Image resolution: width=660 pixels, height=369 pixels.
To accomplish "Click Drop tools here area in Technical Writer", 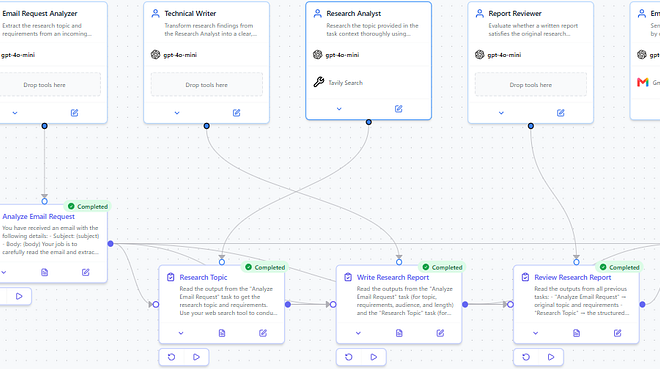I will tap(207, 85).
